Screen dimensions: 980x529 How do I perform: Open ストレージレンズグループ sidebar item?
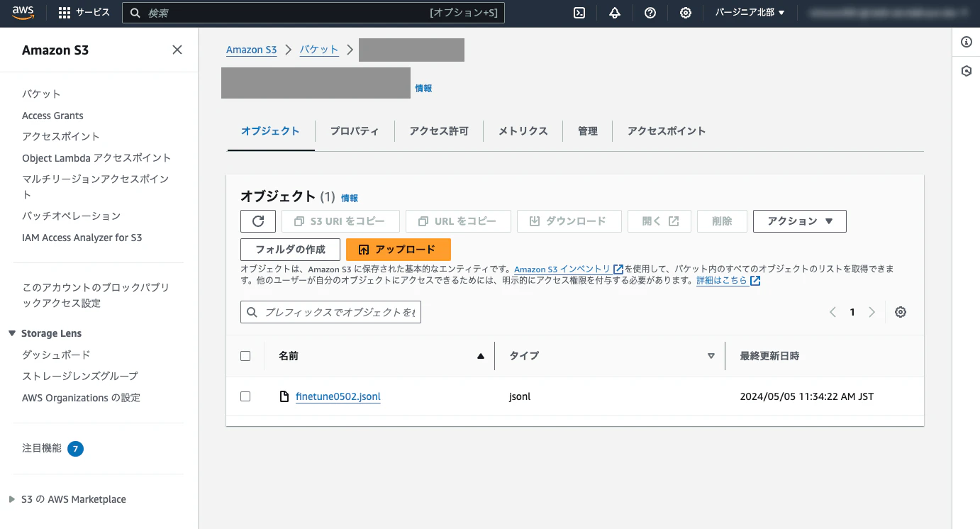80,376
